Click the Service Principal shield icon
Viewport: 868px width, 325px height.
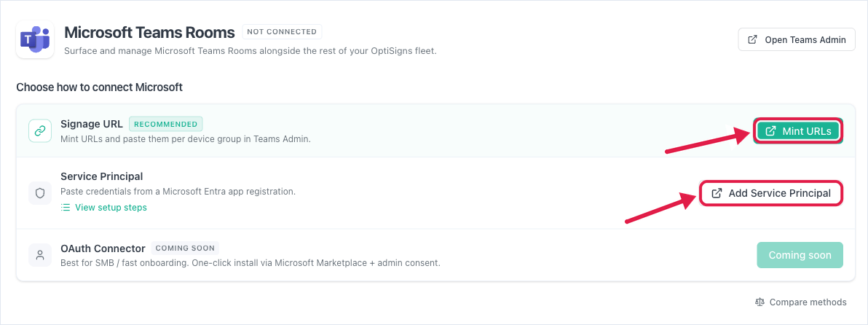tap(40, 193)
